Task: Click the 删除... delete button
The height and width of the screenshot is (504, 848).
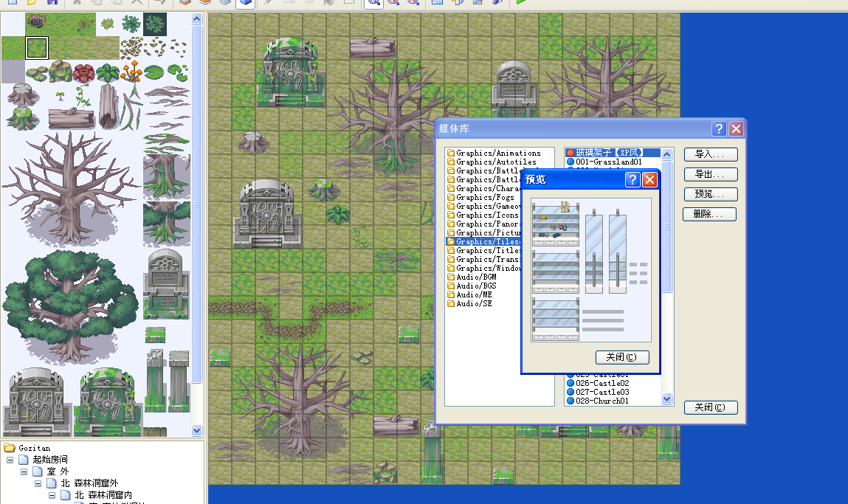Action: tap(709, 214)
